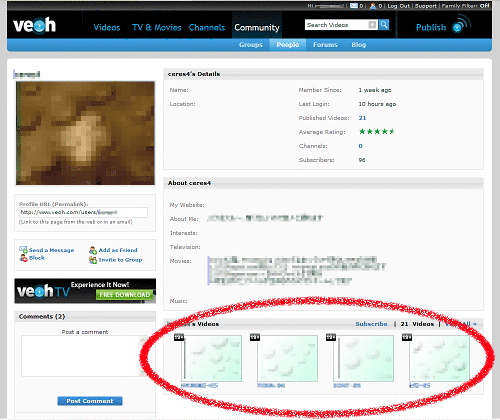Open the first video thumbnail

(211, 358)
